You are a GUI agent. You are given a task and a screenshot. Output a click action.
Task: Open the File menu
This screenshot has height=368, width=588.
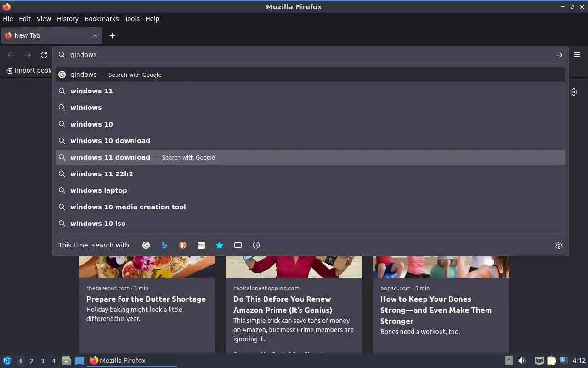[8, 19]
